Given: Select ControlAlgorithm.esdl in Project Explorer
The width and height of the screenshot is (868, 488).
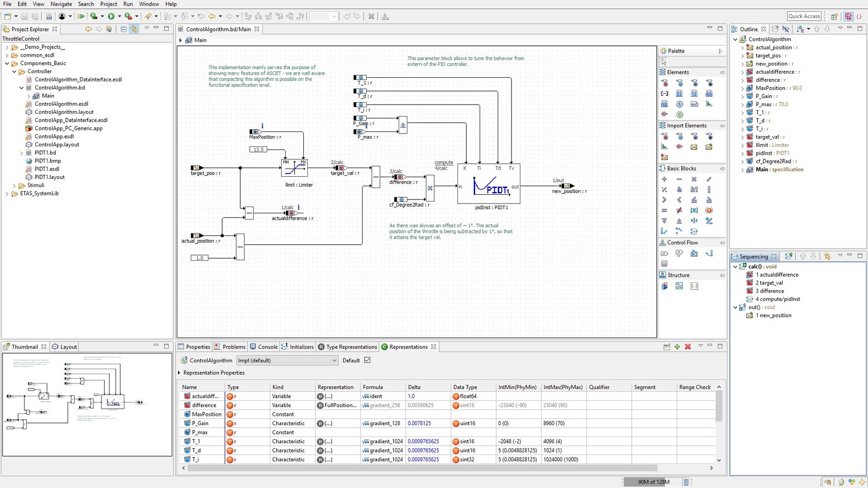Looking at the screenshot, I should [x=61, y=104].
